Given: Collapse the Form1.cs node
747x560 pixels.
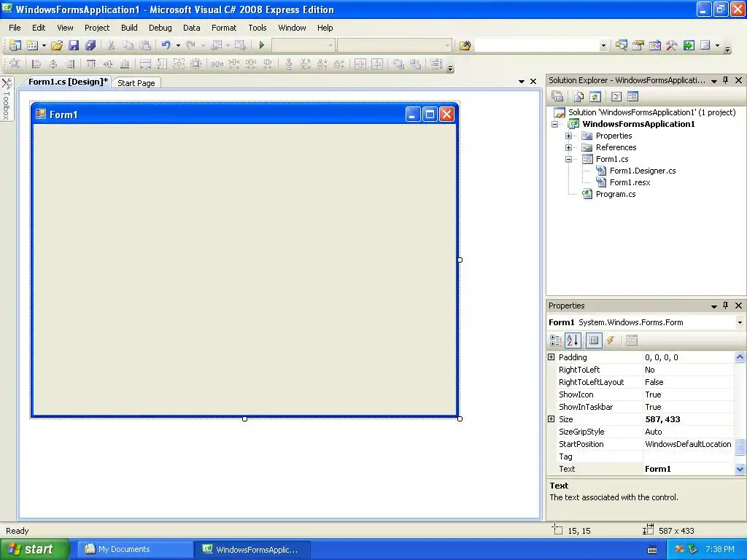Looking at the screenshot, I should pyautogui.click(x=568, y=159).
